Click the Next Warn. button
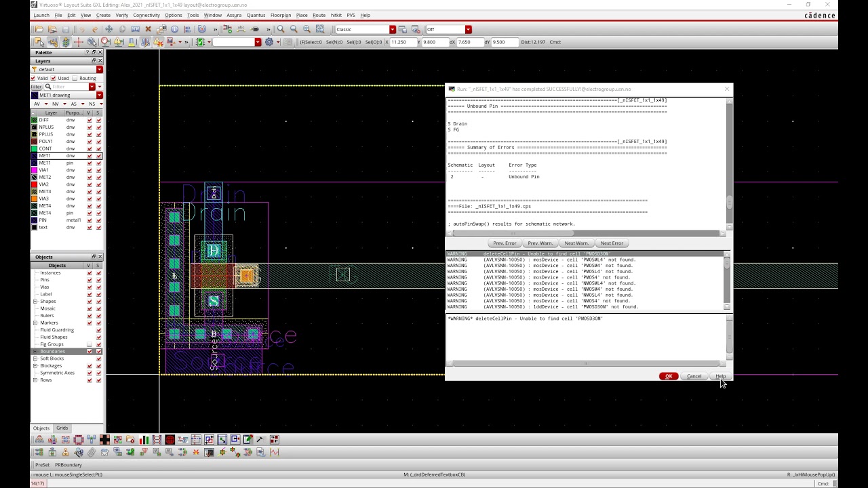This screenshot has width=868, height=488. [x=576, y=243]
